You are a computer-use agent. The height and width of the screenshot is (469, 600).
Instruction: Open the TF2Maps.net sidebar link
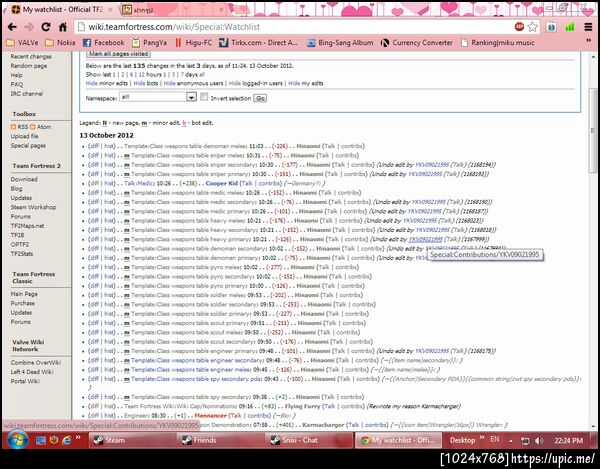coord(27,226)
